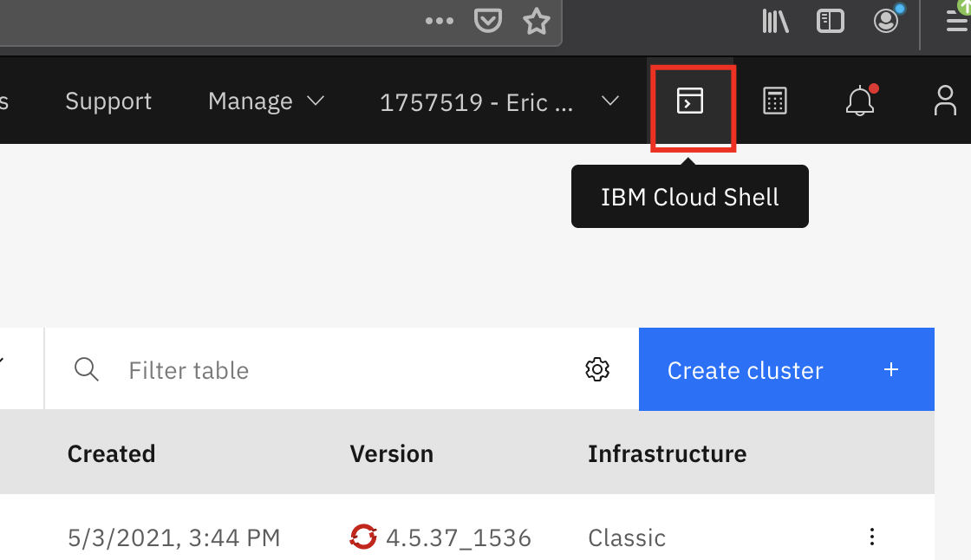Click the Firefox account icon

pyautogui.click(x=886, y=21)
